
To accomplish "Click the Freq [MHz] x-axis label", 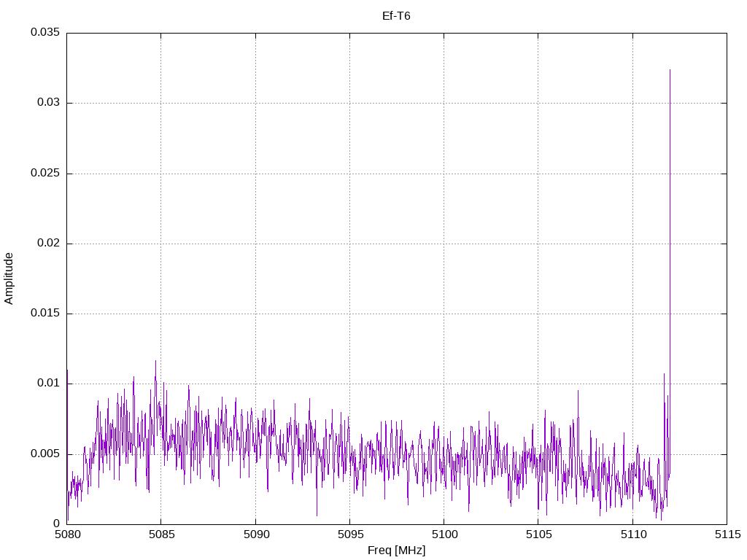I will [x=396, y=551].
